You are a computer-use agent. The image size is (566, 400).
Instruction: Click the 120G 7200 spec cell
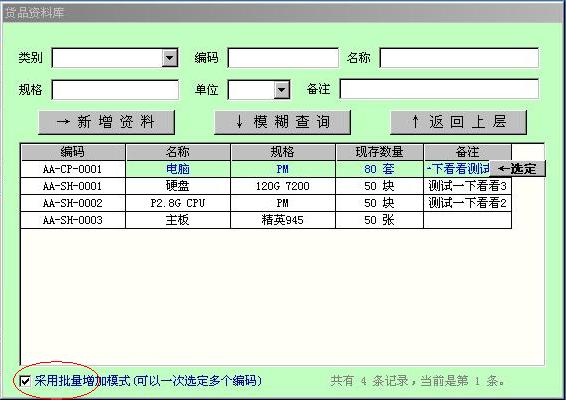(x=283, y=186)
